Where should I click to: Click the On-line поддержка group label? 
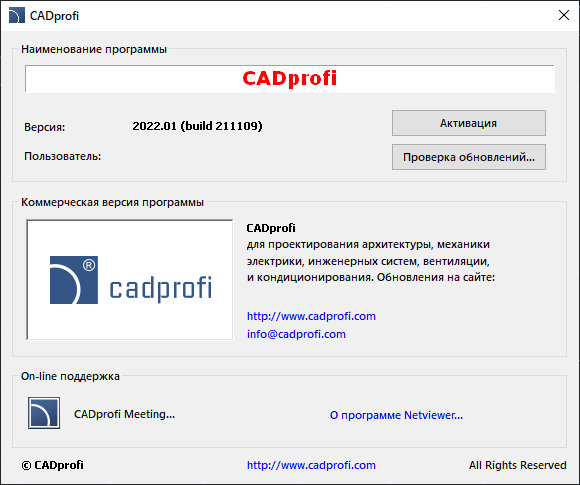click(x=70, y=376)
